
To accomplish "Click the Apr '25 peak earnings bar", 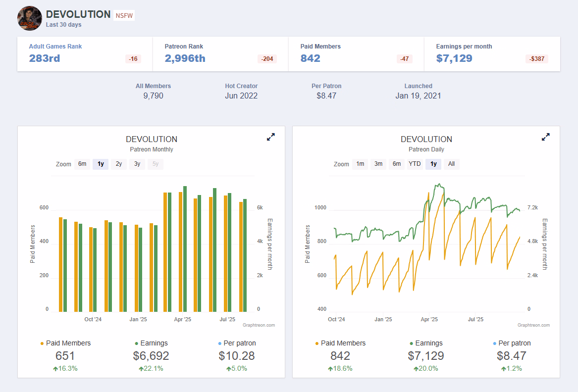I will [x=185, y=248].
